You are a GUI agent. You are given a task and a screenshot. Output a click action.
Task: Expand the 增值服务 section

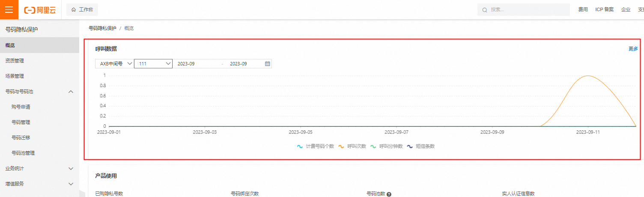tap(39, 184)
